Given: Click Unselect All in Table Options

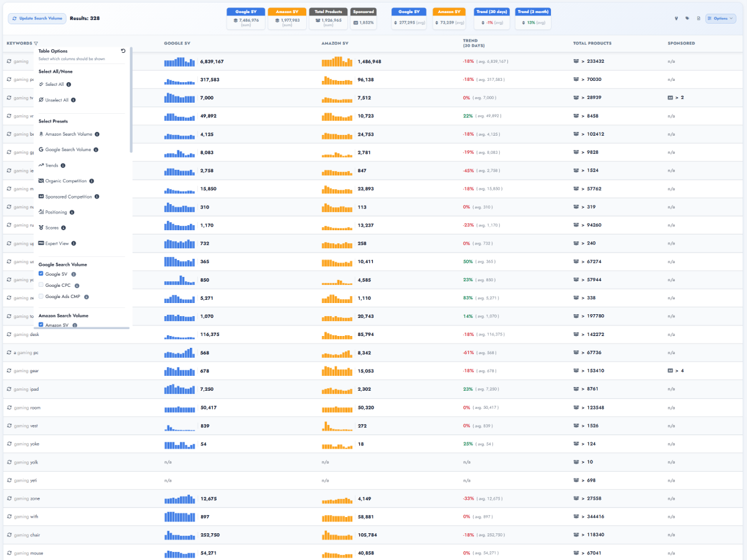Looking at the screenshot, I should point(54,100).
